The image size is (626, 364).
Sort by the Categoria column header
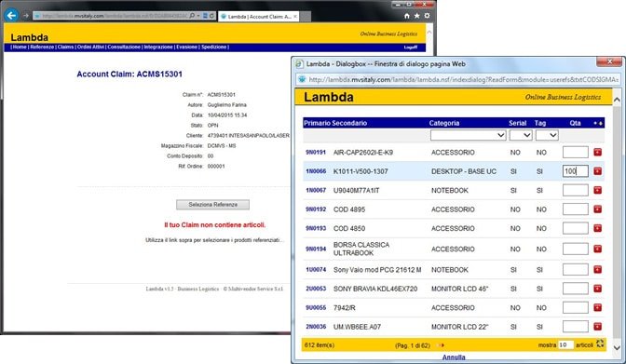click(x=444, y=123)
